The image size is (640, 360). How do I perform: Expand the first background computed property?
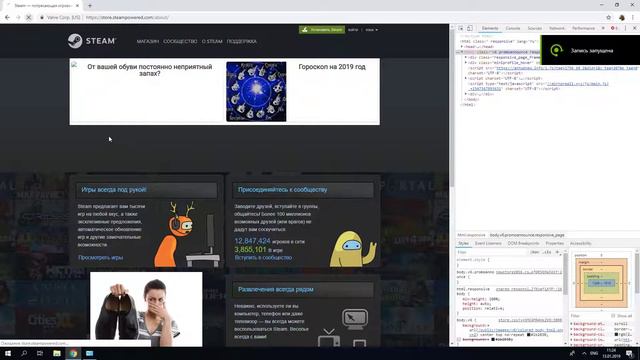point(571,324)
